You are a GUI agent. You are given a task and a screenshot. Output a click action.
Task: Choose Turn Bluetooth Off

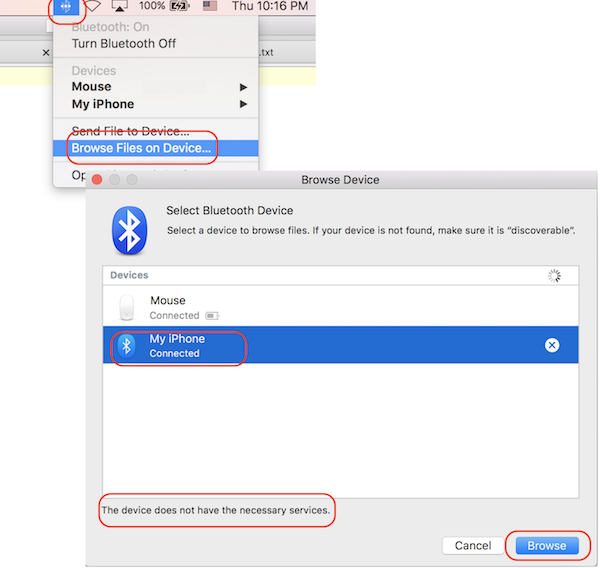pos(124,44)
